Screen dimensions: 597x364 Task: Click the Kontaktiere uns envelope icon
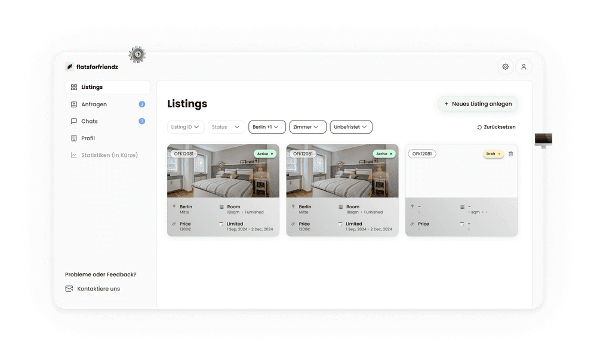pos(69,289)
